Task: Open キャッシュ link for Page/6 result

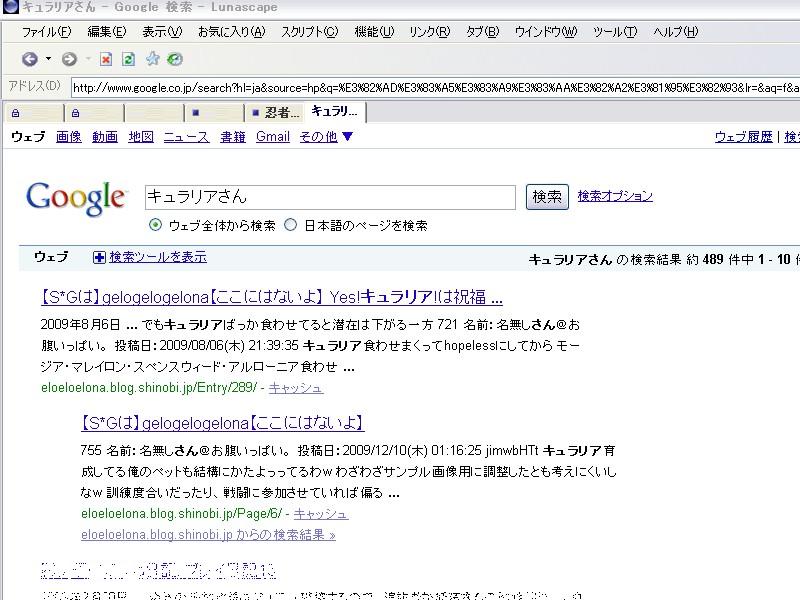Action: coord(321,514)
